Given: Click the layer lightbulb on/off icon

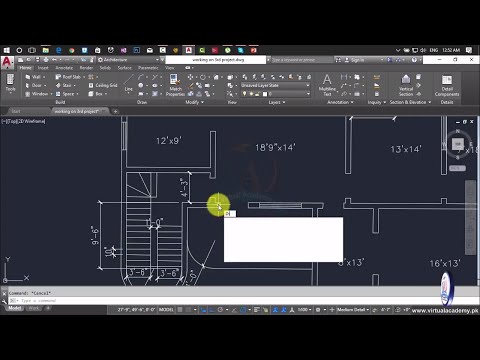Looking at the screenshot, I should pyautogui.click(x=244, y=94).
